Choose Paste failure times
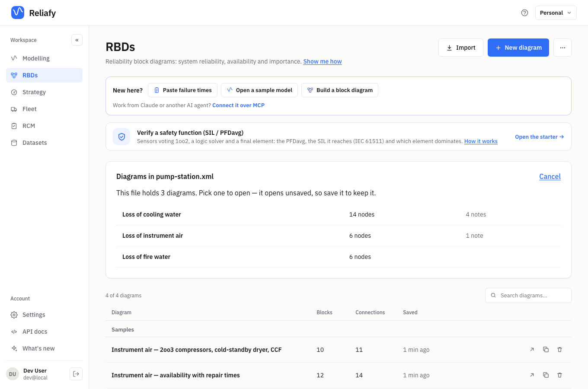This screenshot has width=588, height=389. click(182, 90)
